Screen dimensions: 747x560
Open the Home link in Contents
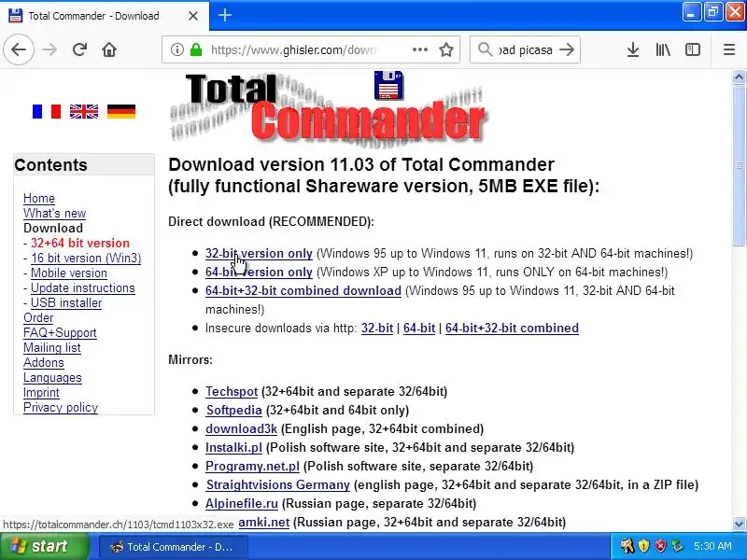pos(39,198)
